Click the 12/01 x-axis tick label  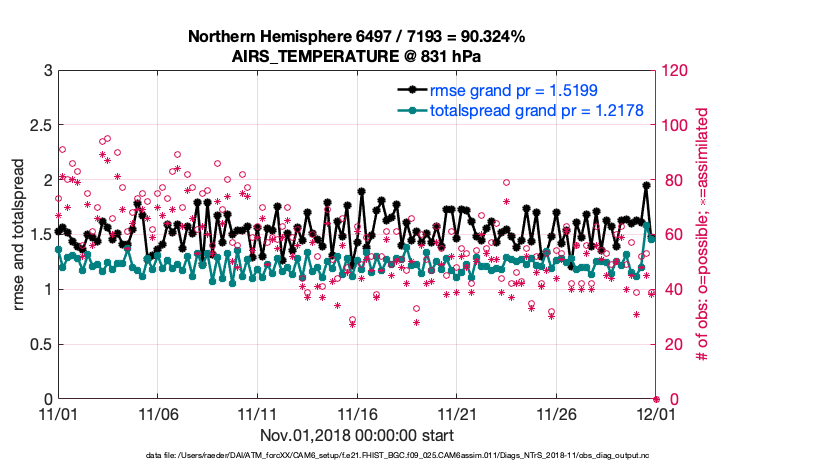click(x=656, y=414)
